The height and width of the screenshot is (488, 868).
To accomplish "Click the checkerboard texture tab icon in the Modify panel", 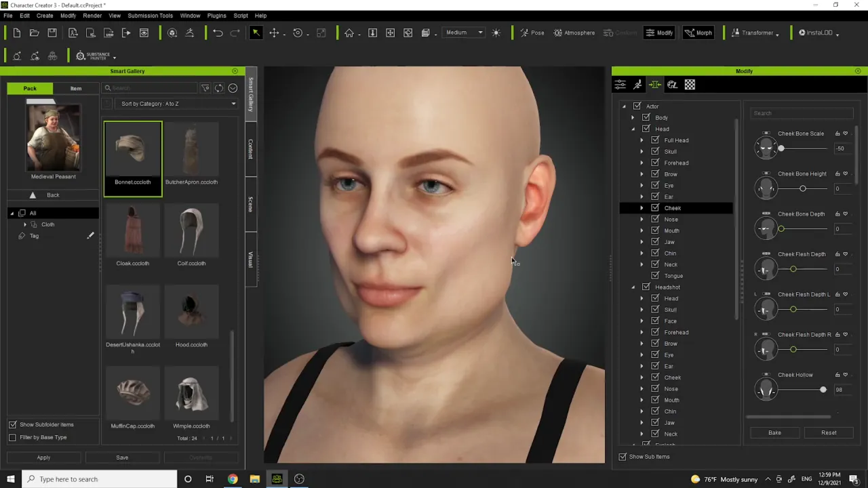I will [x=690, y=85].
